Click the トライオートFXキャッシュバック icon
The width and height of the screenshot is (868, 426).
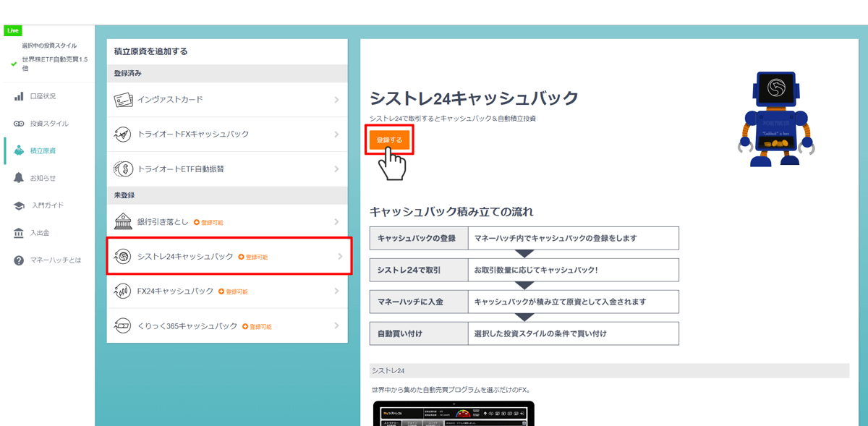pyautogui.click(x=123, y=135)
